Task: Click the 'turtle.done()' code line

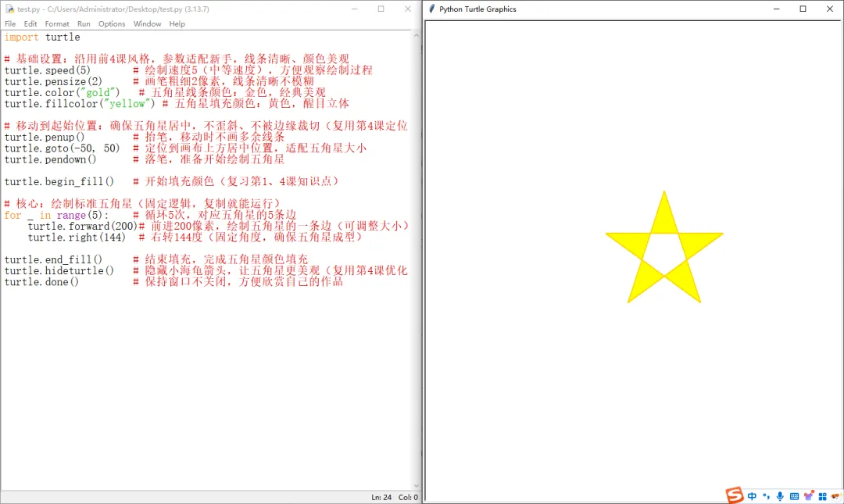Action: [x=41, y=282]
